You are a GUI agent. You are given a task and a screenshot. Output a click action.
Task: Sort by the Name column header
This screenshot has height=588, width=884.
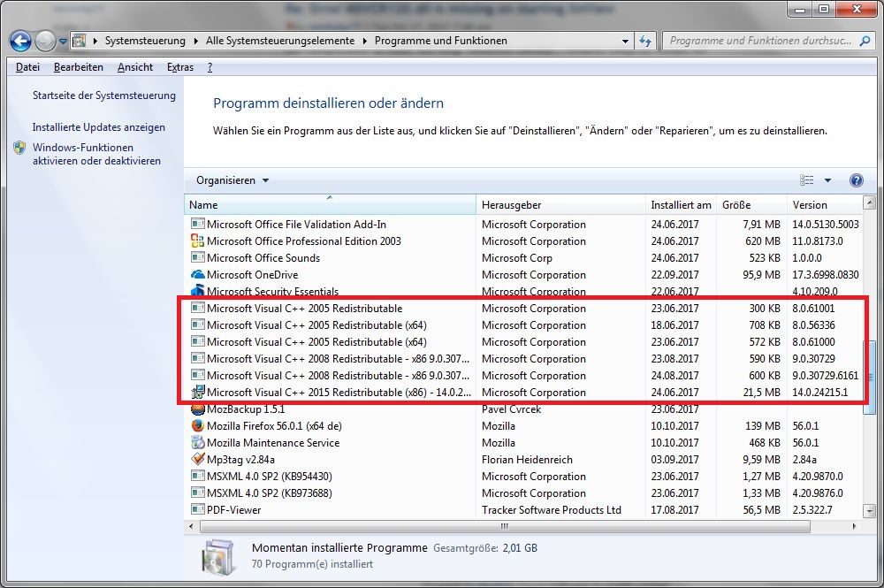click(x=330, y=204)
